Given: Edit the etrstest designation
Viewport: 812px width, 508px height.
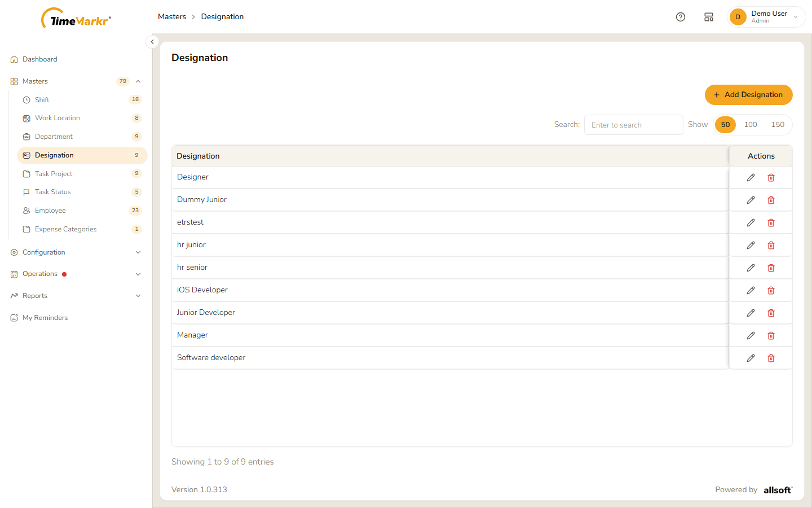Looking at the screenshot, I should [x=751, y=223].
